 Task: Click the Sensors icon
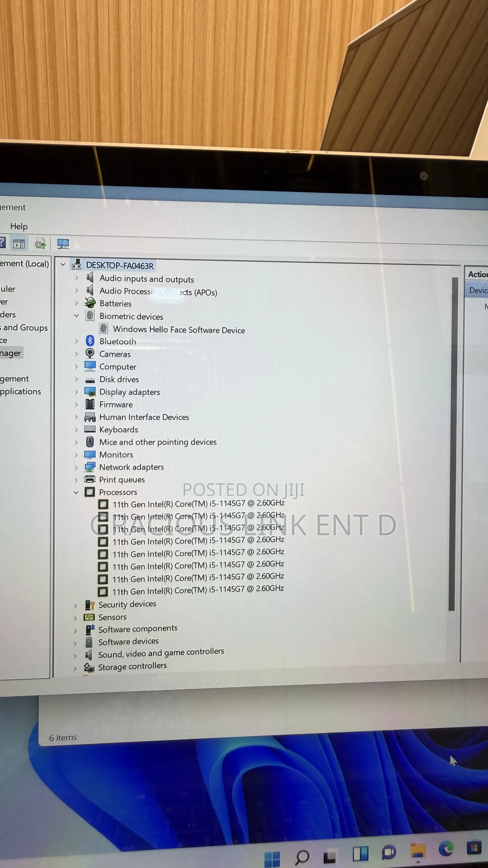(x=89, y=617)
